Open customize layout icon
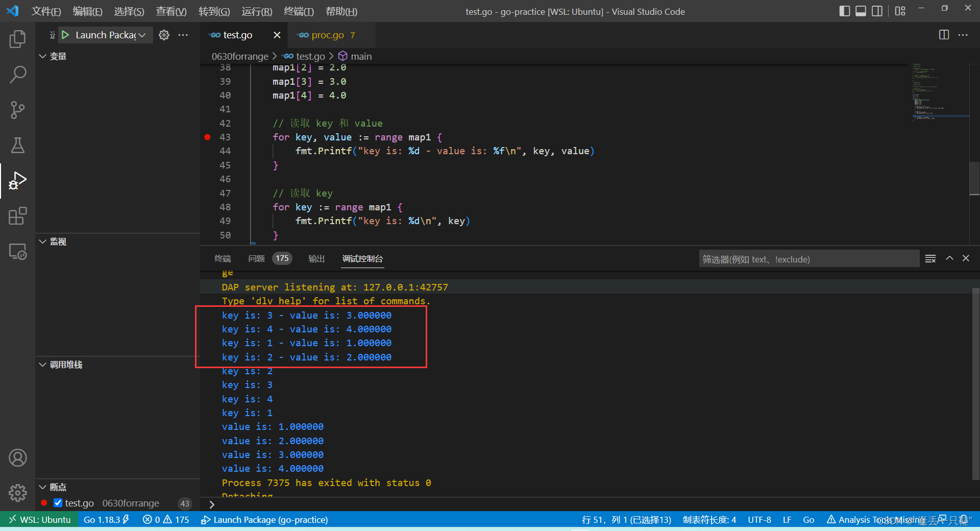Viewport: 980px width, 531px height. (900, 11)
